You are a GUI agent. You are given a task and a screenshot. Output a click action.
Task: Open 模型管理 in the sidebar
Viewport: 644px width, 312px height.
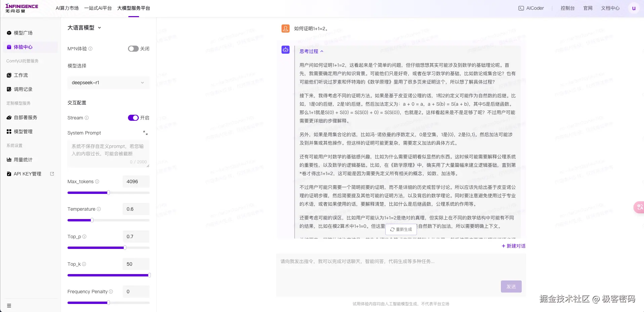pos(23,132)
